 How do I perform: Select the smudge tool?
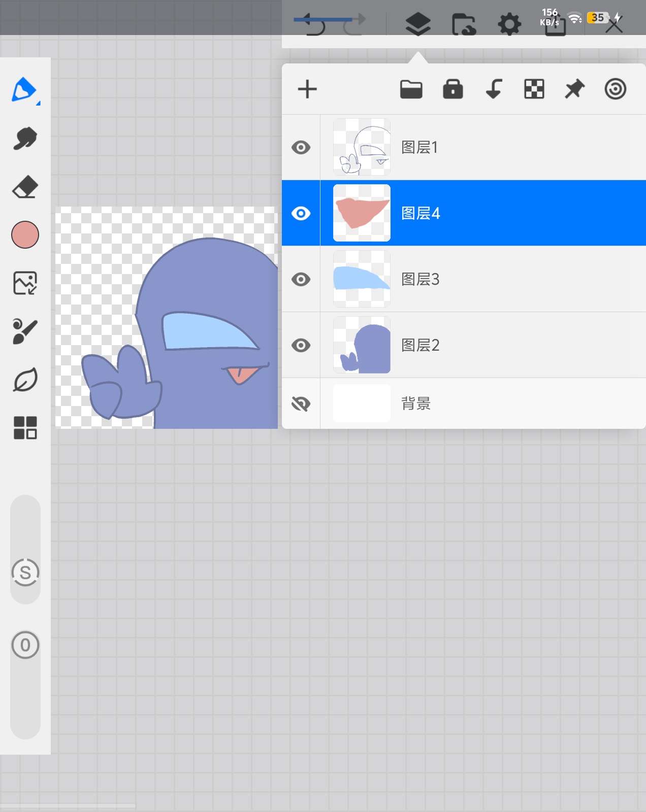click(25, 139)
